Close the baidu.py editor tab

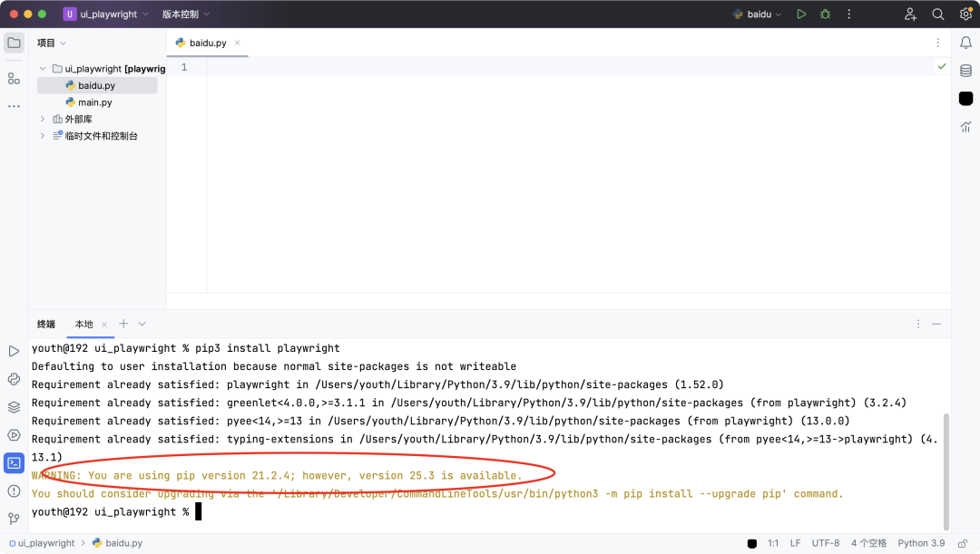238,43
